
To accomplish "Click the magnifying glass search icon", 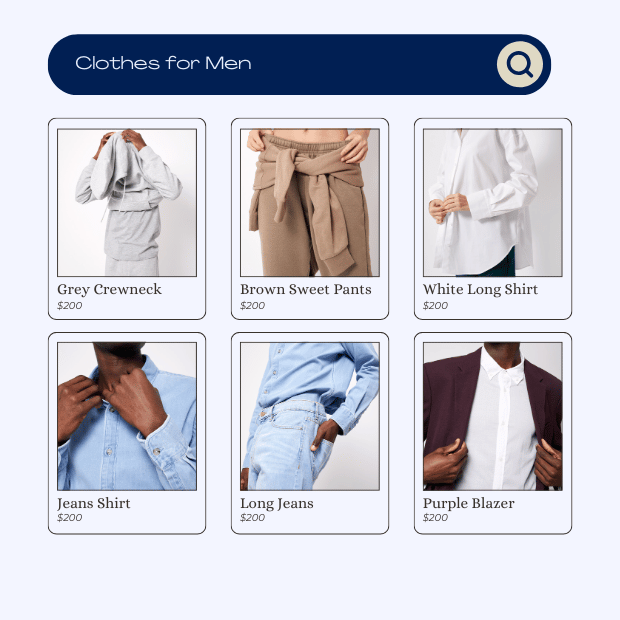I will click(x=520, y=64).
